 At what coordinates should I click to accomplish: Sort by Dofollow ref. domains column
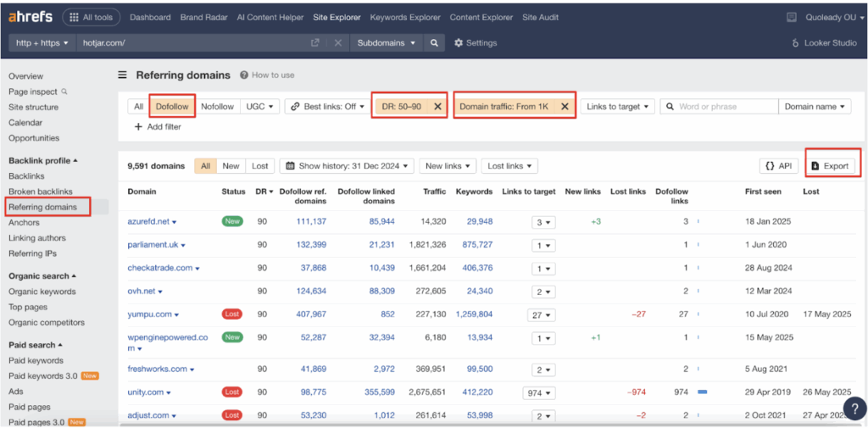(303, 196)
